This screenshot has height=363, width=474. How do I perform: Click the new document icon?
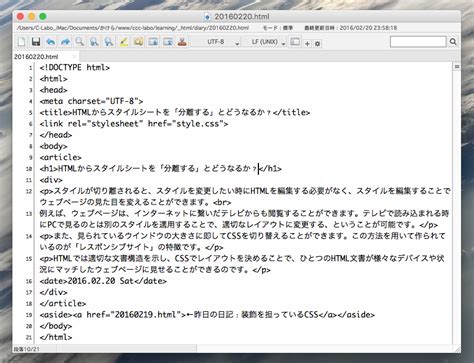click(22, 42)
